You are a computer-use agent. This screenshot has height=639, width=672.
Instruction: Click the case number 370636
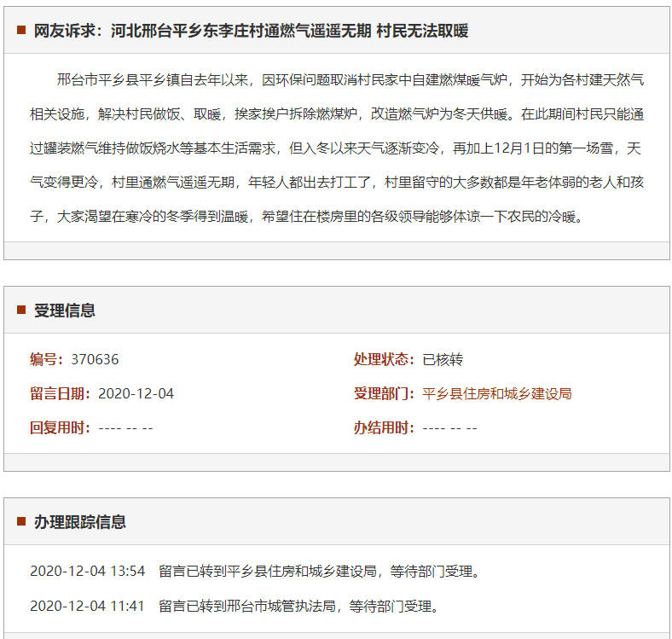click(95, 359)
